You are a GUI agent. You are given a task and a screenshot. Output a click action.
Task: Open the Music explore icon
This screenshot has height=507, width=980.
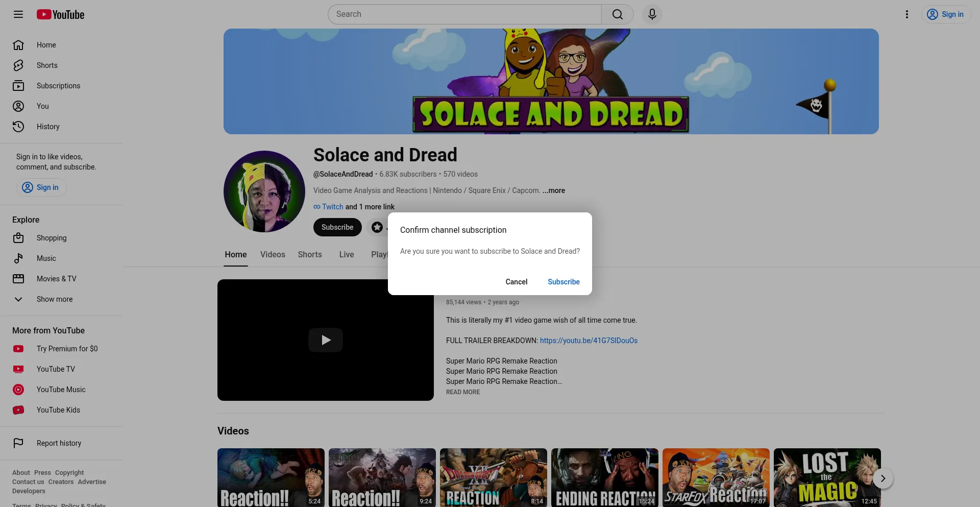tap(18, 258)
